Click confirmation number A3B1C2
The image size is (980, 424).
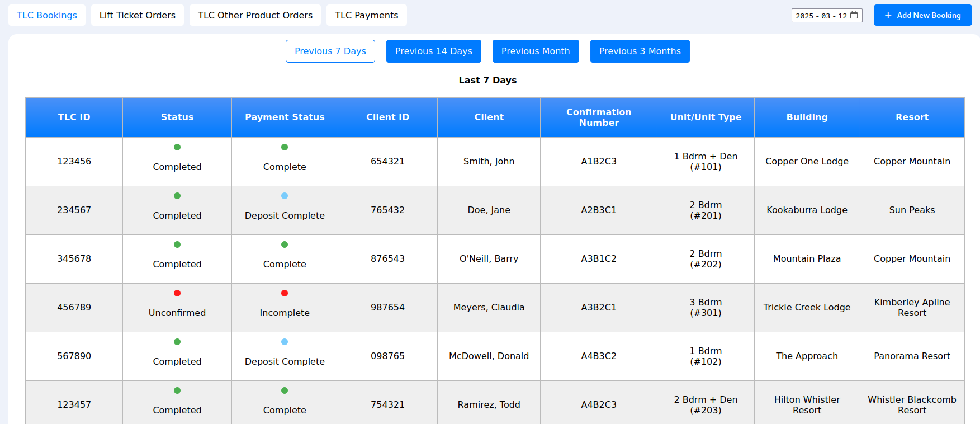[x=599, y=259]
